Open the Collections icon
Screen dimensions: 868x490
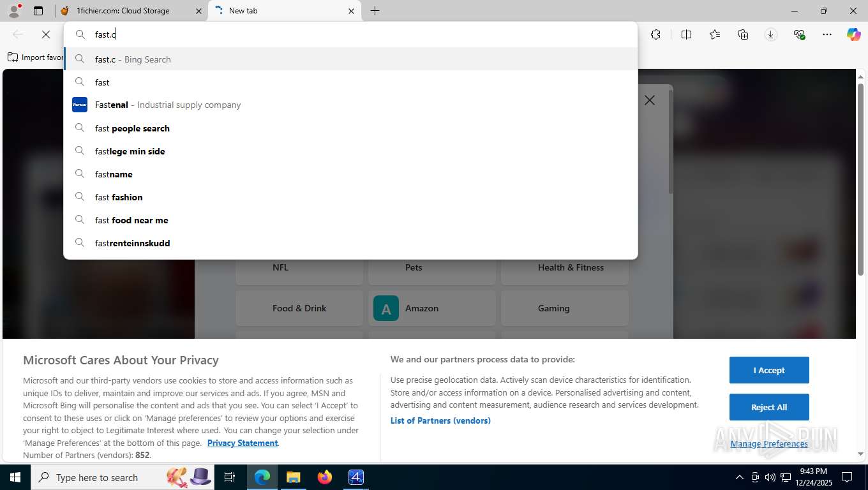pos(743,34)
